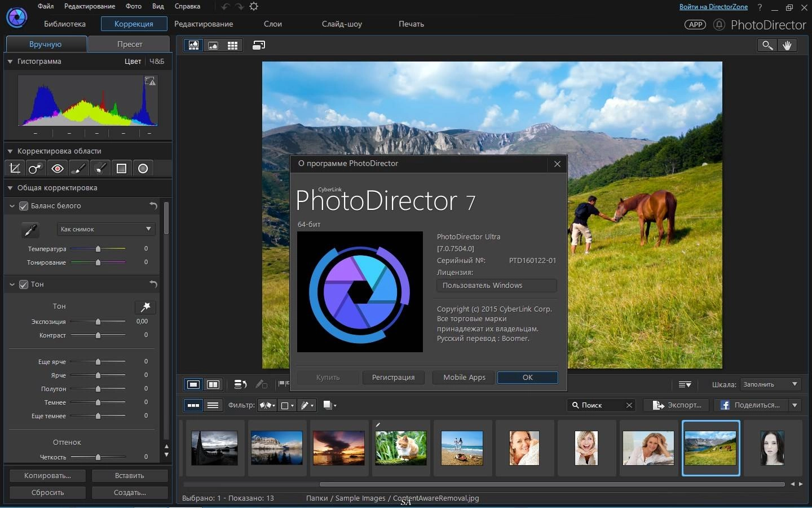
Task: Uncheck the Тон checkbox
Action: (x=24, y=284)
